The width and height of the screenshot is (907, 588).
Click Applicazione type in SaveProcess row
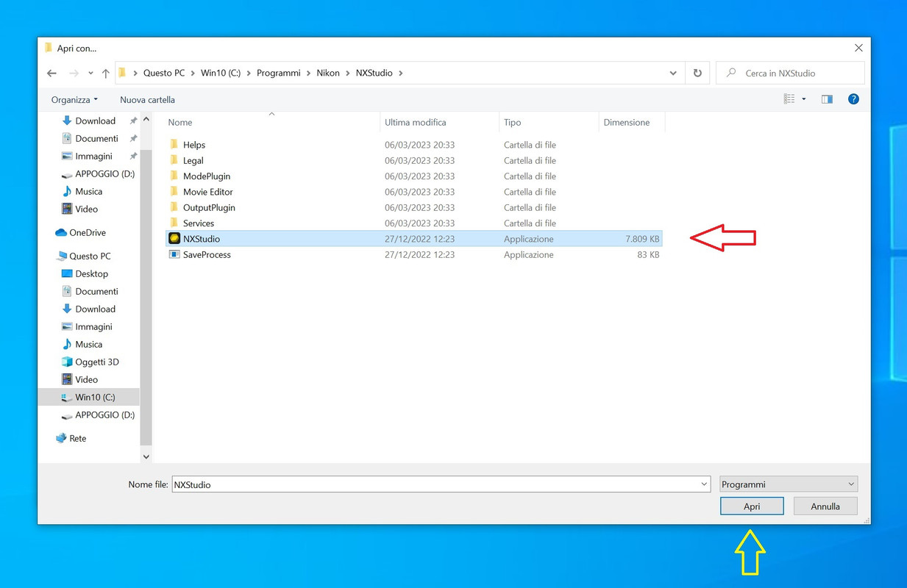pos(529,254)
